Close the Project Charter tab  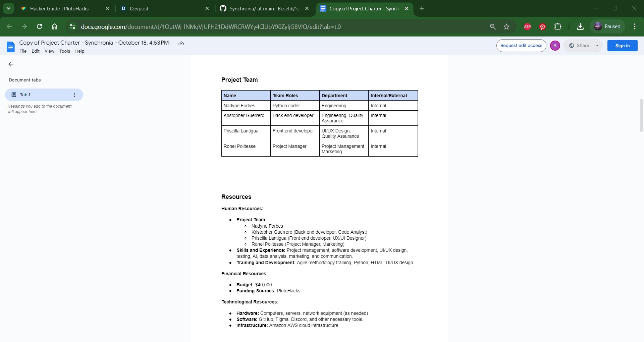tap(407, 9)
